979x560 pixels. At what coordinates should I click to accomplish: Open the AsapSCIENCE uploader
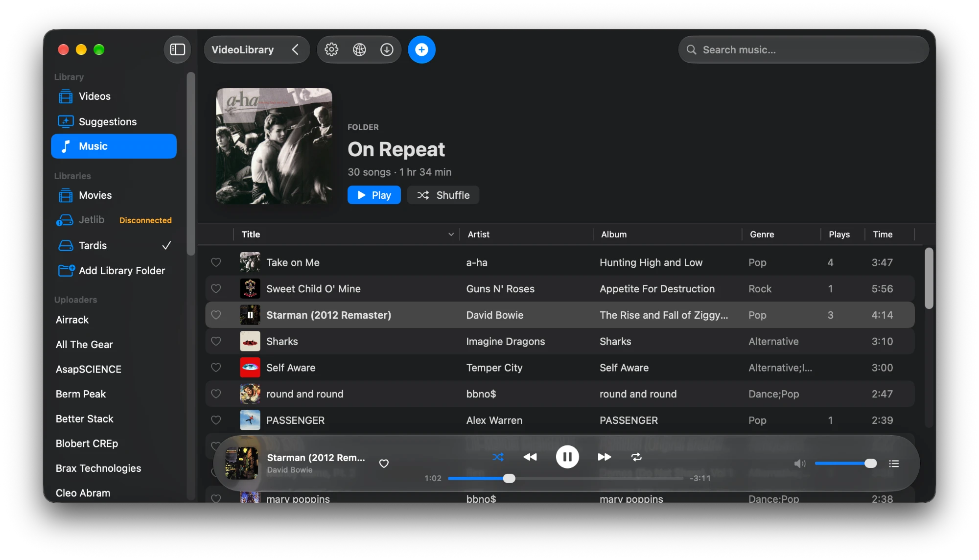[89, 369]
